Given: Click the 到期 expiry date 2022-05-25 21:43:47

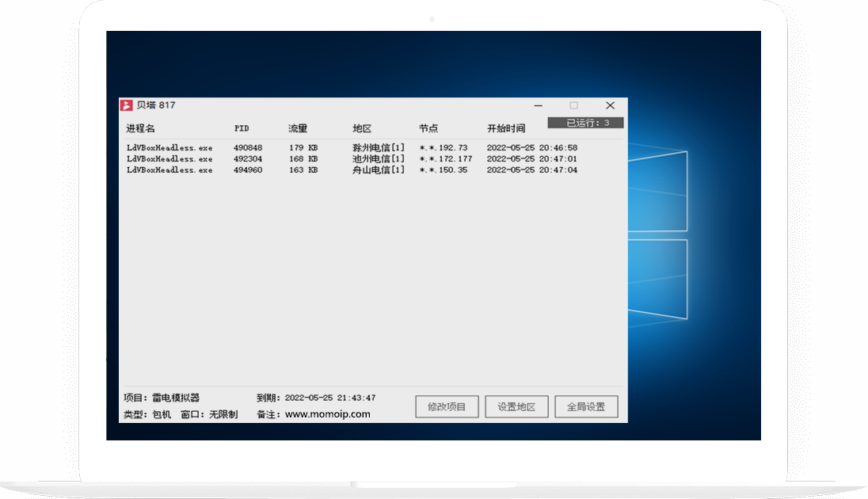Looking at the screenshot, I should click(330, 398).
